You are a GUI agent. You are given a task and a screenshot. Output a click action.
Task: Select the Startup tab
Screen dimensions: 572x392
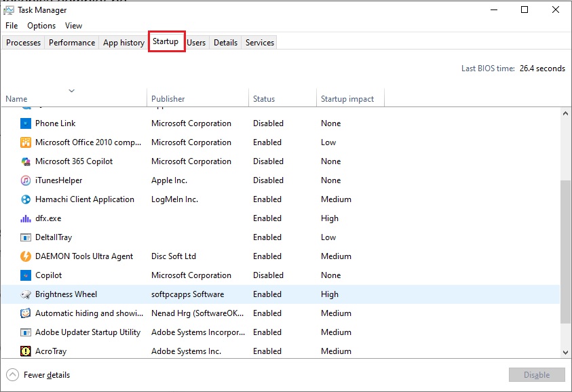(166, 41)
